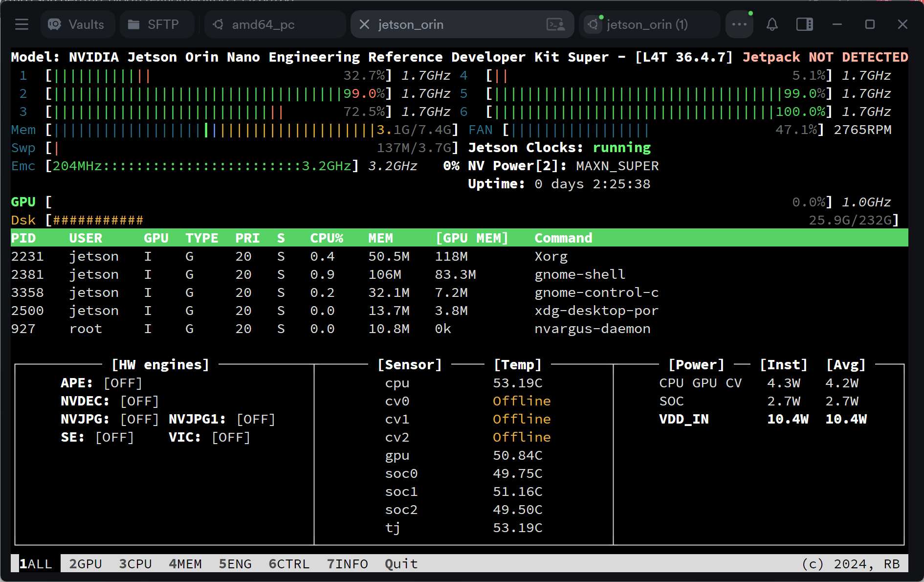Click the Jetson Clocks running status
Image resolution: width=924 pixels, height=582 pixels.
click(621, 148)
